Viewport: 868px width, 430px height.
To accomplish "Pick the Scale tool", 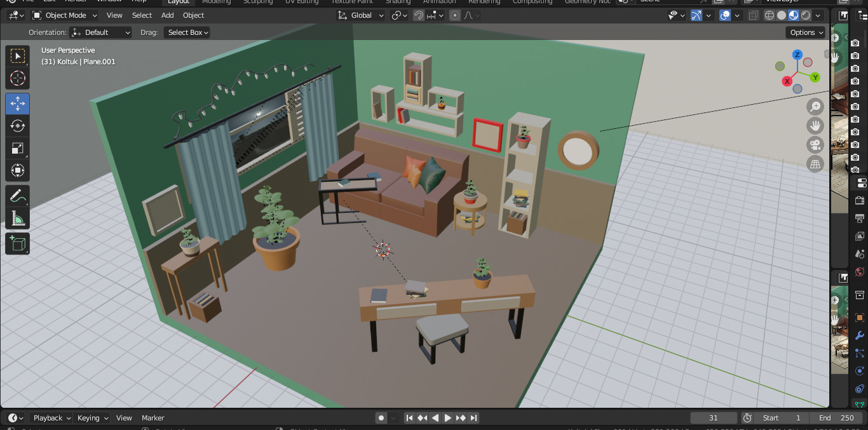I will (x=18, y=149).
